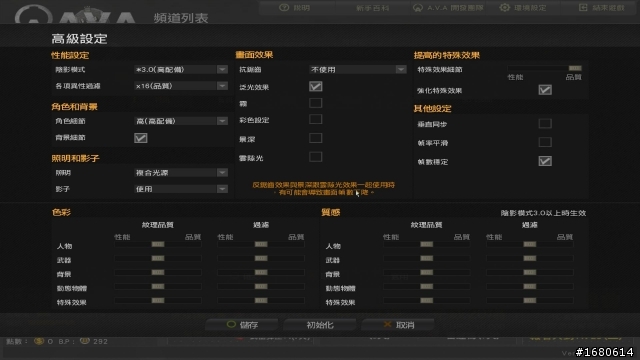Click 色彩 人物 filtering slider
This screenshot has width=640, height=360.
(261, 244)
